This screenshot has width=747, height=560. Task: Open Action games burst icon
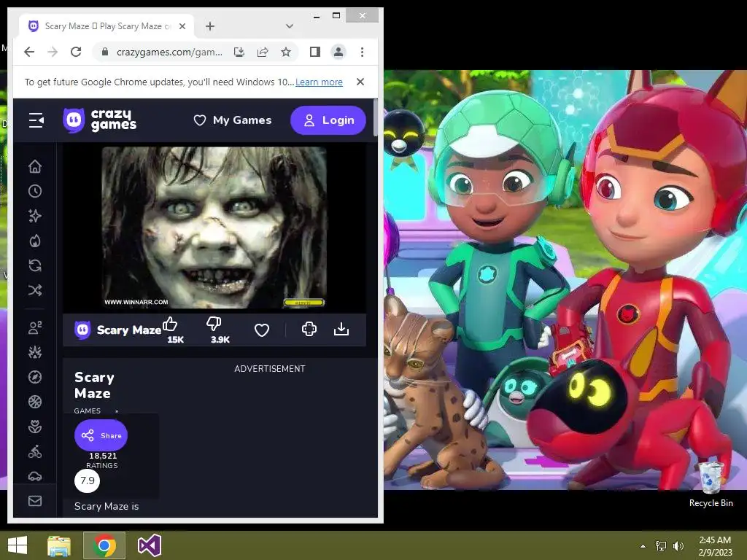35,352
